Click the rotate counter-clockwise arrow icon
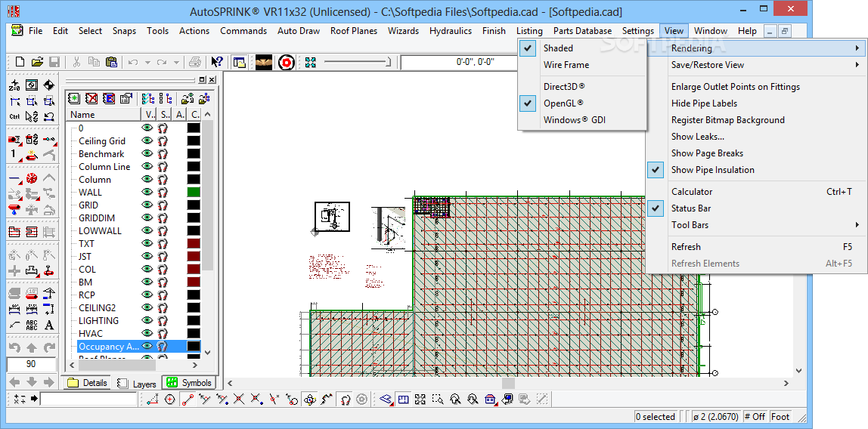 pyautogui.click(x=15, y=347)
